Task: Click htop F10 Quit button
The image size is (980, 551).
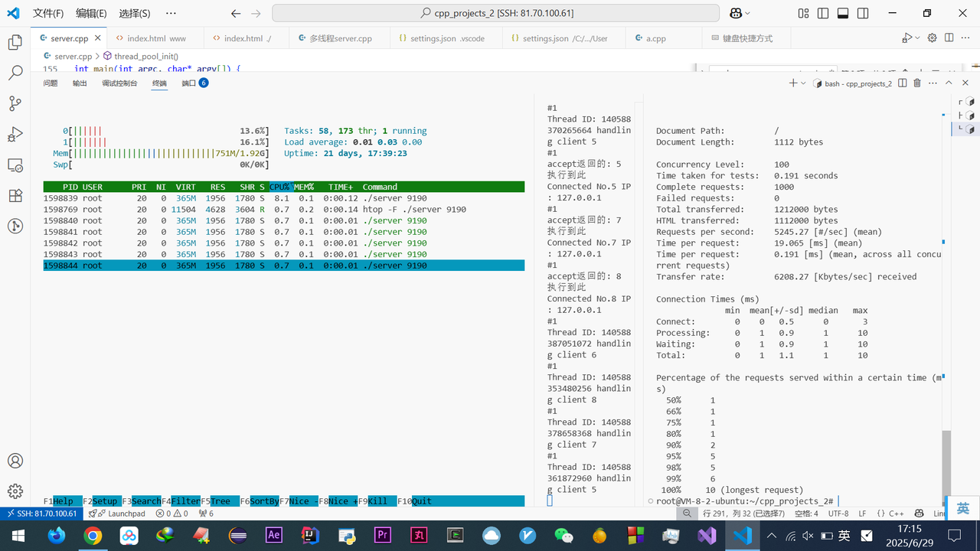Action: pyautogui.click(x=414, y=501)
